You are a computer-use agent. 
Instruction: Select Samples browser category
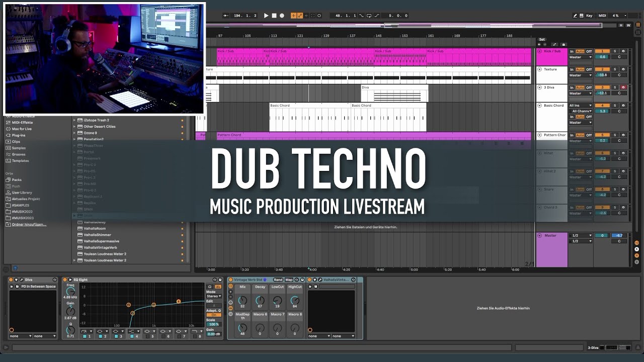[19, 148]
